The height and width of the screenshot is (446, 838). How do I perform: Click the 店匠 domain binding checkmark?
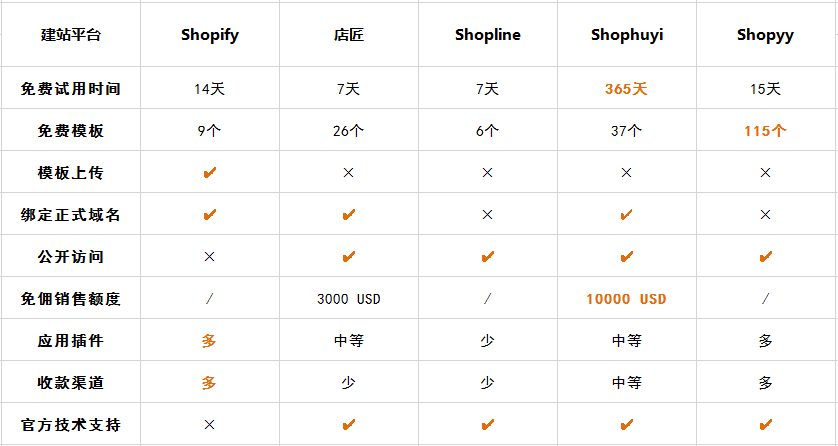(x=348, y=215)
